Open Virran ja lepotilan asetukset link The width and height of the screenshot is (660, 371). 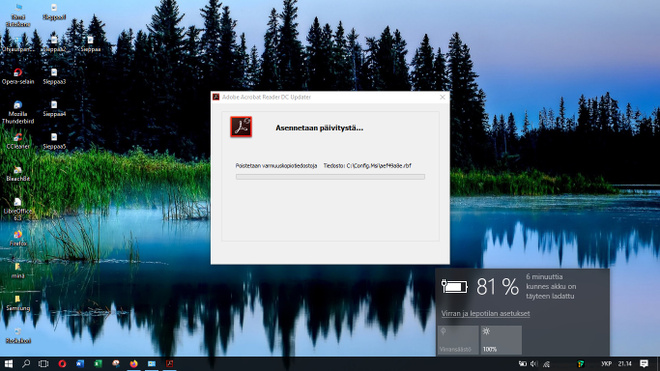click(x=485, y=313)
